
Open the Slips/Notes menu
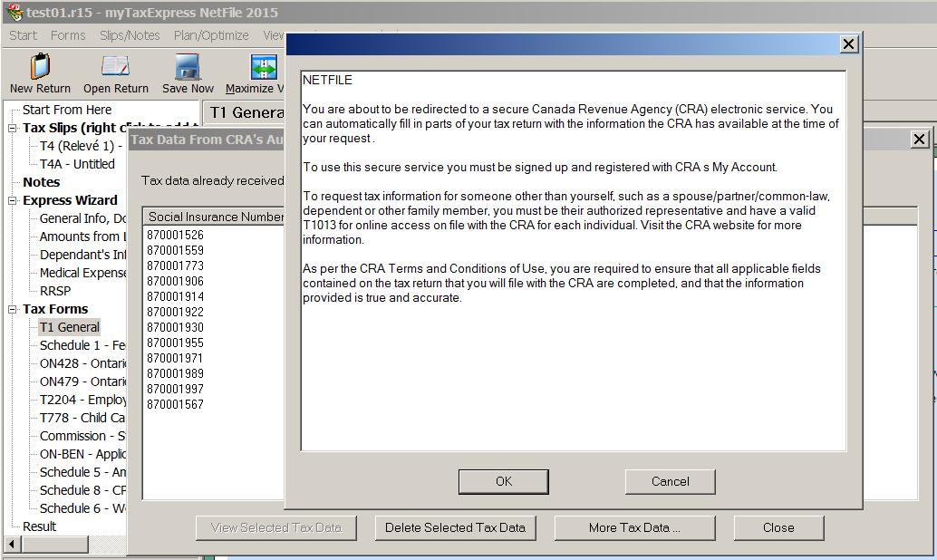click(x=130, y=35)
